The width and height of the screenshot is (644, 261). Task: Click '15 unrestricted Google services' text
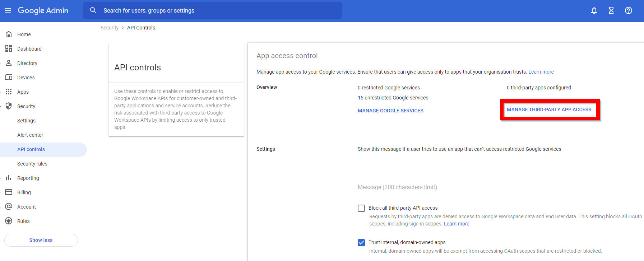click(393, 98)
